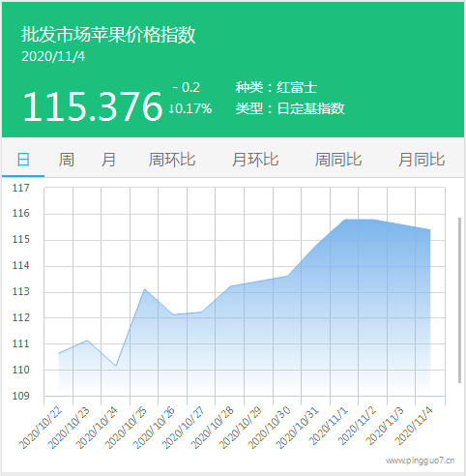Click the down arrow beside 0.17%
Viewport: 466px width, 476px height.
172,108
